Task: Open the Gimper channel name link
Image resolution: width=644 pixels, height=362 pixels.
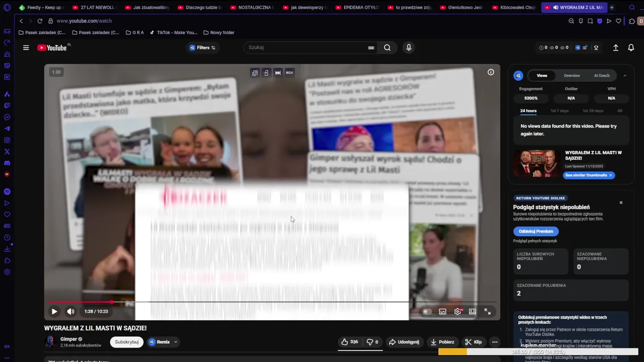Action: pos(68,339)
